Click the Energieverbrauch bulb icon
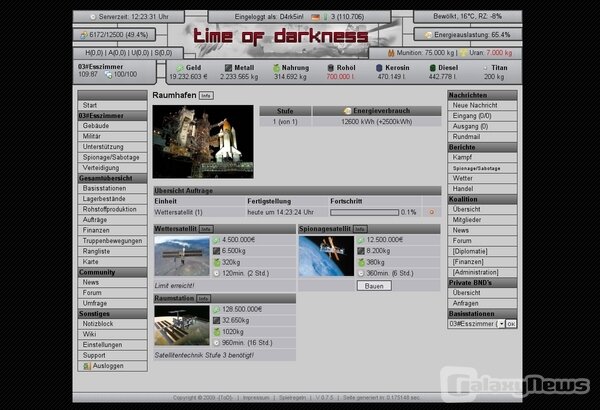This screenshot has height=410, width=600. coord(347,111)
